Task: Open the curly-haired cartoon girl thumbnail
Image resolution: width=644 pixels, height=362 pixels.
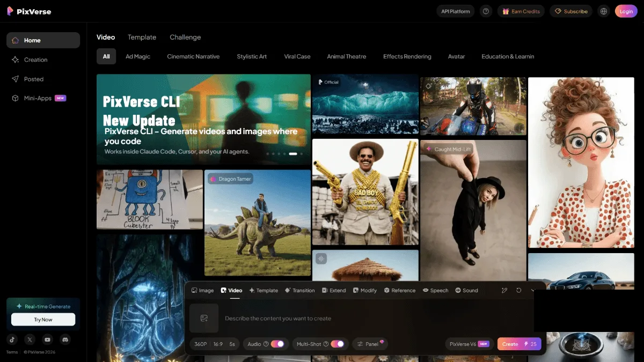Action: coord(581,162)
